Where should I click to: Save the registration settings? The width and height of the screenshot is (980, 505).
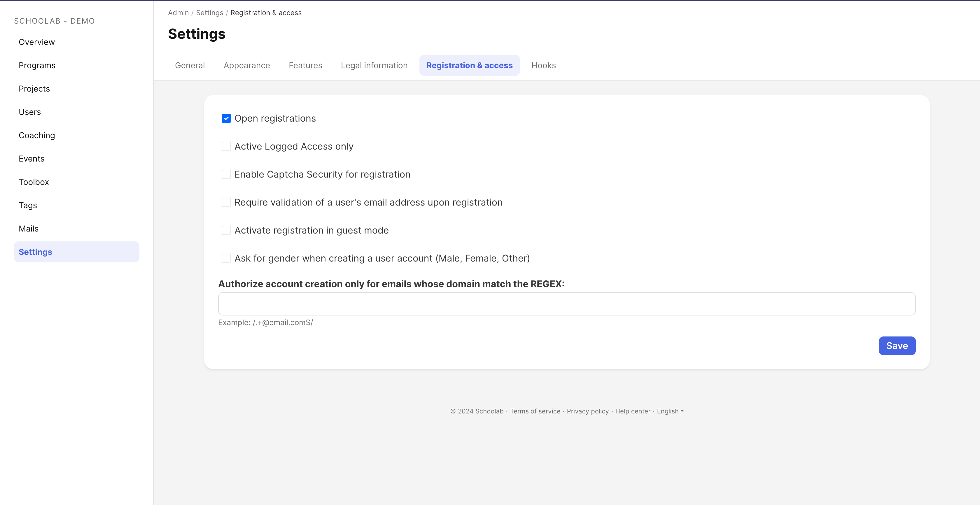point(896,345)
